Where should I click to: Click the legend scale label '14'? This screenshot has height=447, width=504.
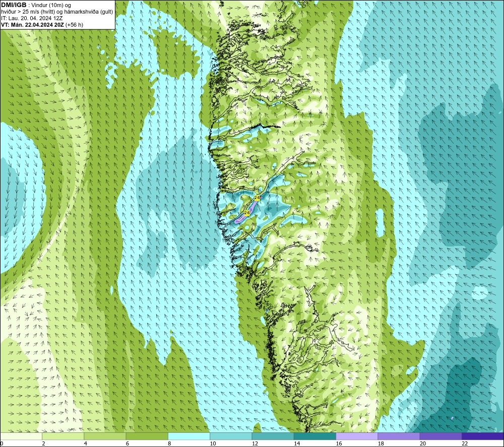pos(297,443)
